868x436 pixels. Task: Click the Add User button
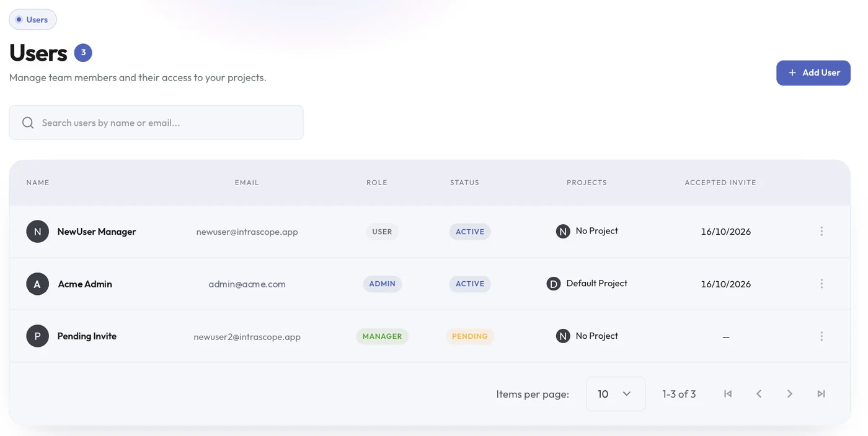(x=813, y=73)
